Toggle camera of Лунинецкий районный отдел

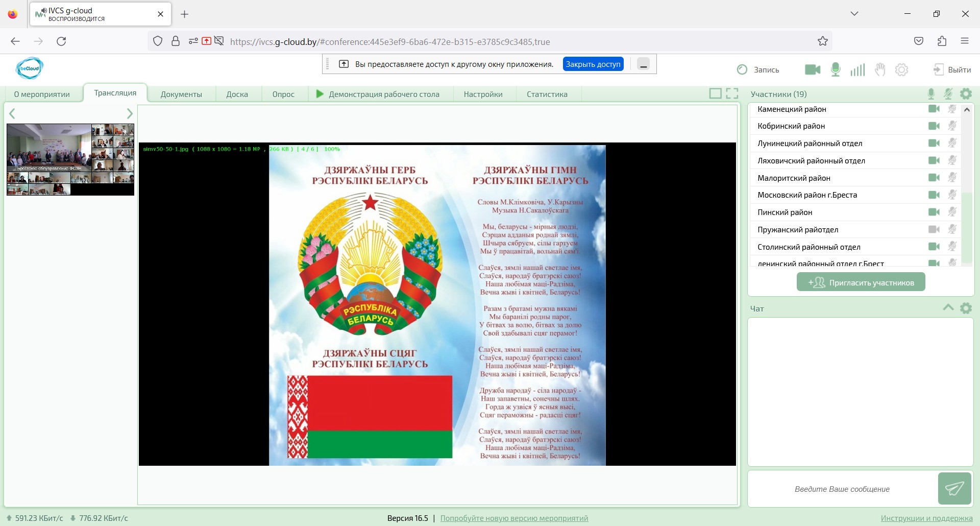pyautogui.click(x=934, y=143)
